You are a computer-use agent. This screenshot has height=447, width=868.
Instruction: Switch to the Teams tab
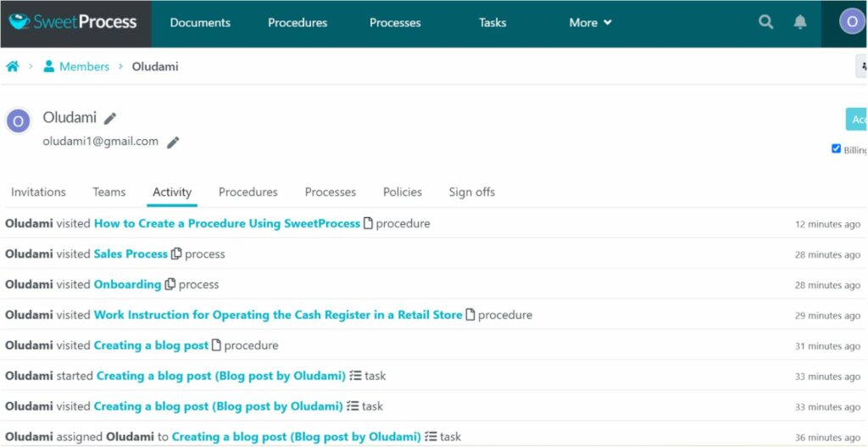(x=109, y=193)
